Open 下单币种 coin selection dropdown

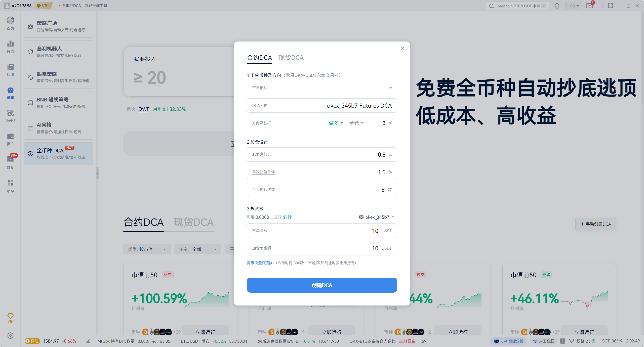(x=321, y=88)
